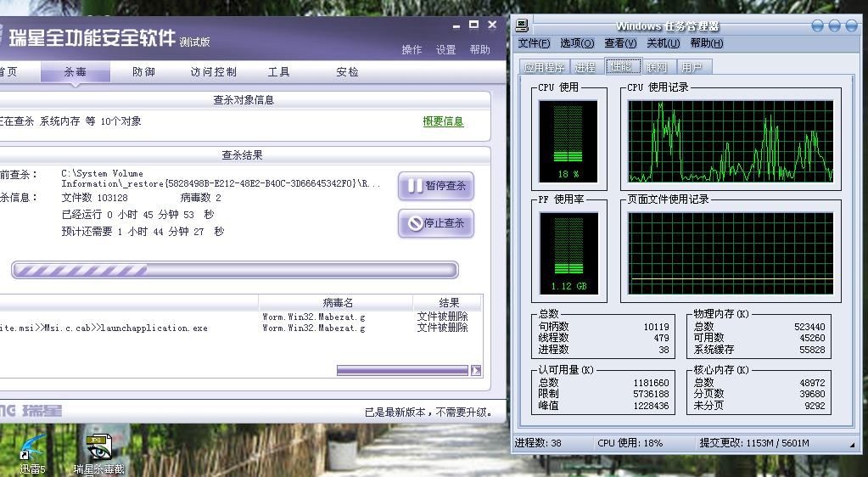This screenshot has width=868, height=477.
Task: Open 选项(O) menu in Task Manager
Action: 577,43
